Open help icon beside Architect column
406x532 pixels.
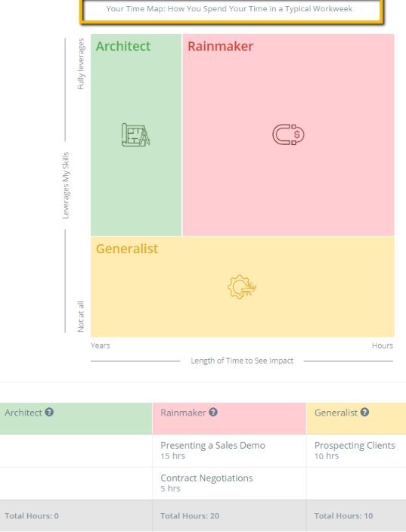point(49,413)
